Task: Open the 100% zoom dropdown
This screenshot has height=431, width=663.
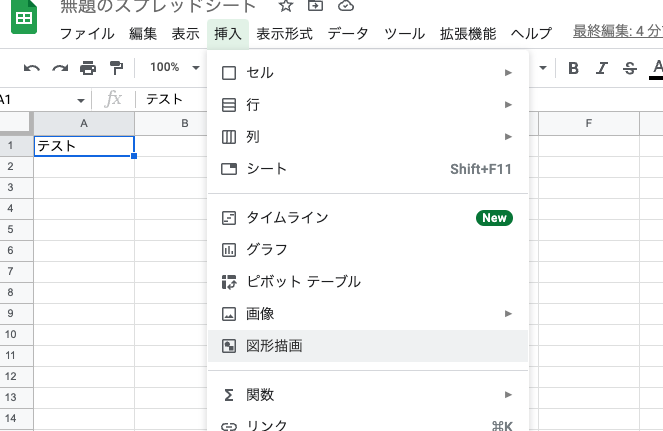Action: pos(172,68)
